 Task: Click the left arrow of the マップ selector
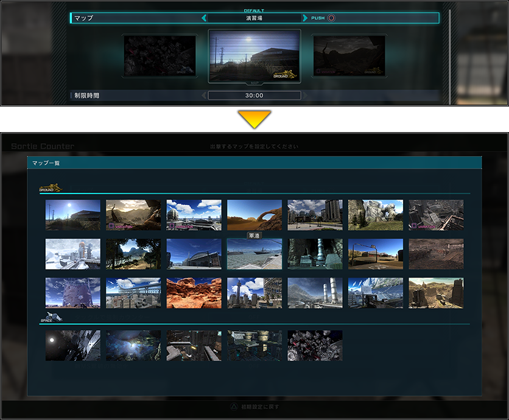point(204,18)
